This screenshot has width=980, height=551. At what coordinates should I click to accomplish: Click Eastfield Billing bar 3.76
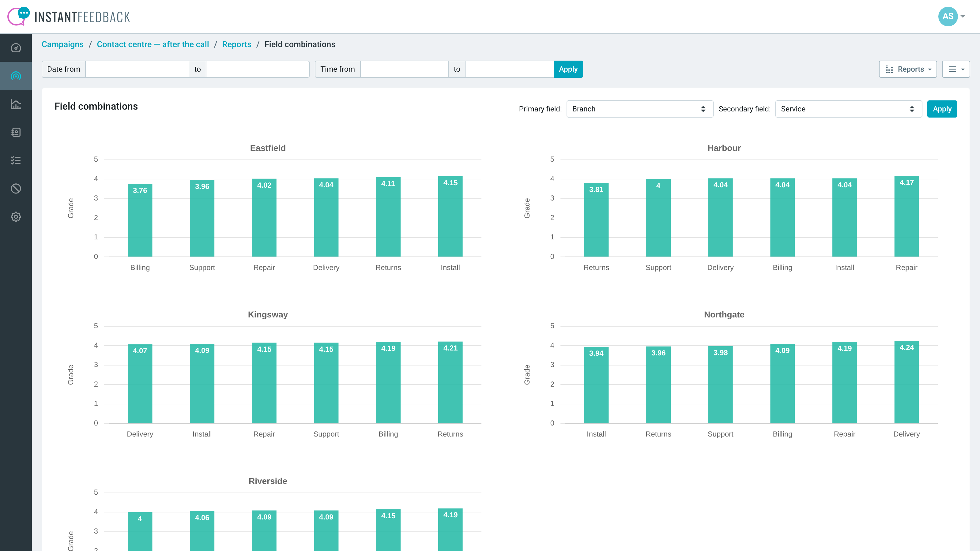pyautogui.click(x=140, y=220)
